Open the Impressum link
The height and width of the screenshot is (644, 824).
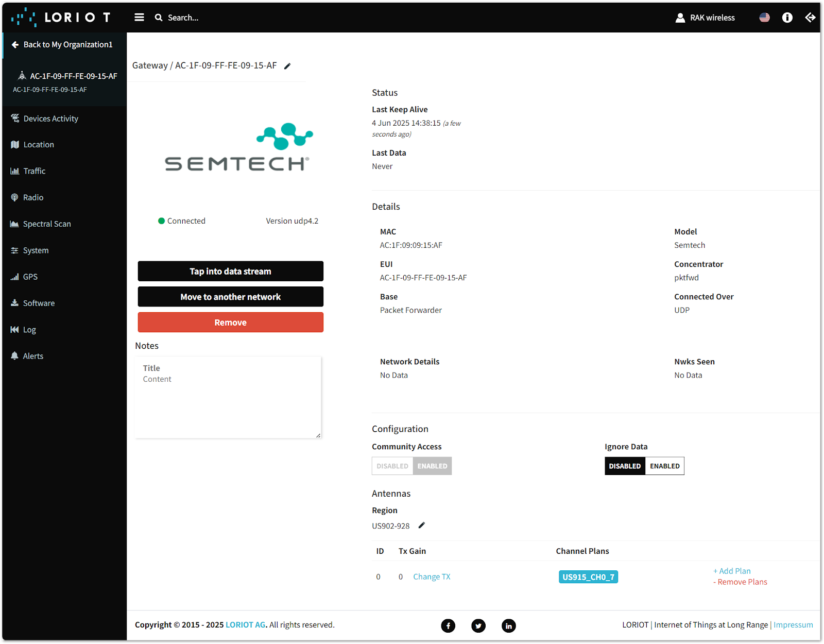point(793,625)
